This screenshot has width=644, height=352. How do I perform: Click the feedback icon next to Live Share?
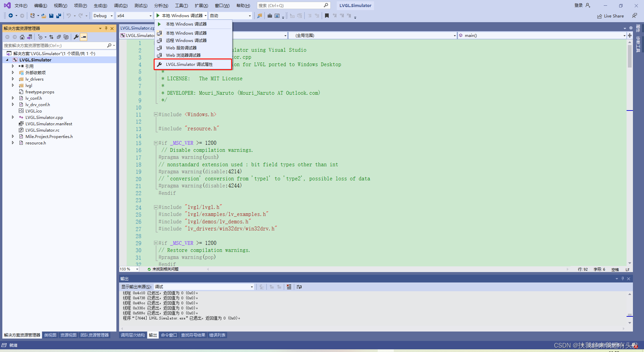click(634, 15)
